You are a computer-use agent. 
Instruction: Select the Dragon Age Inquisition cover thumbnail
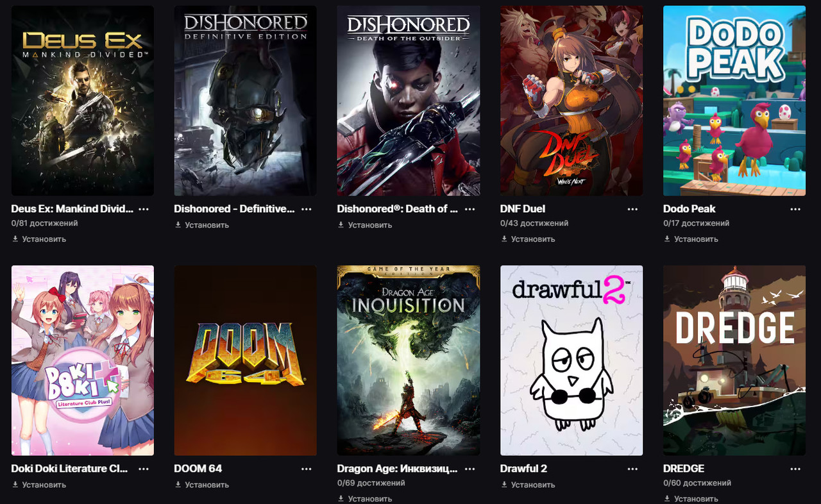coord(409,360)
